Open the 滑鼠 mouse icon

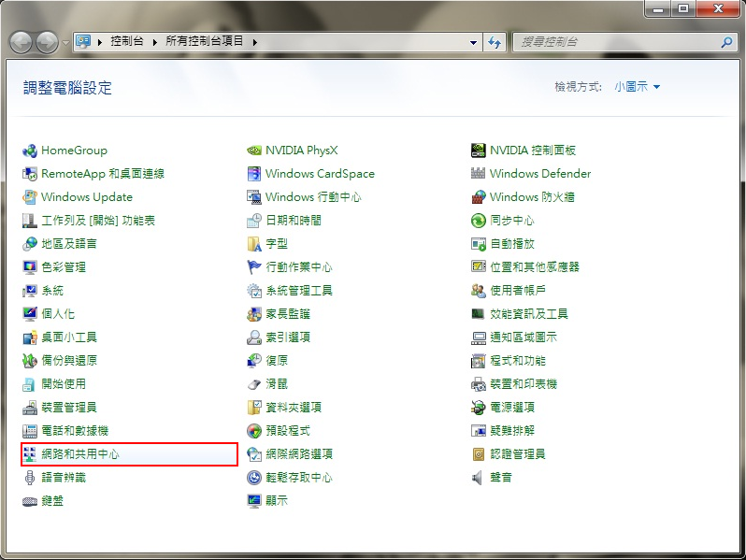pyautogui.click(x=254, y=384)
